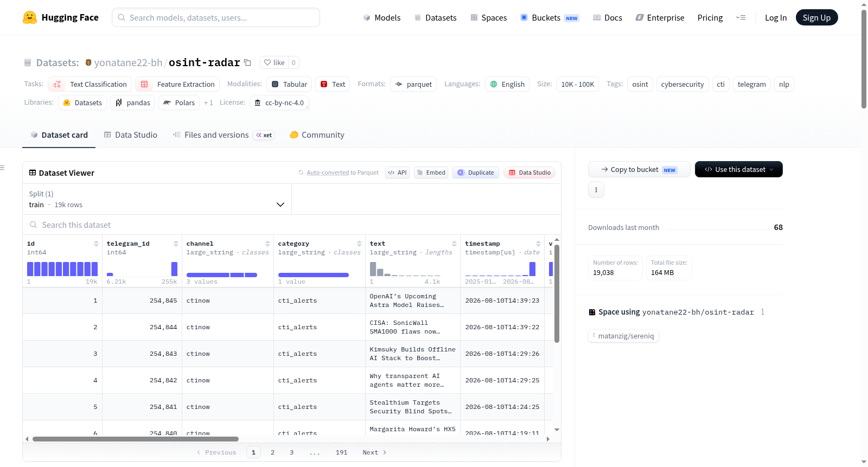
Task: Duplicate the dataset
Action: 476,172
